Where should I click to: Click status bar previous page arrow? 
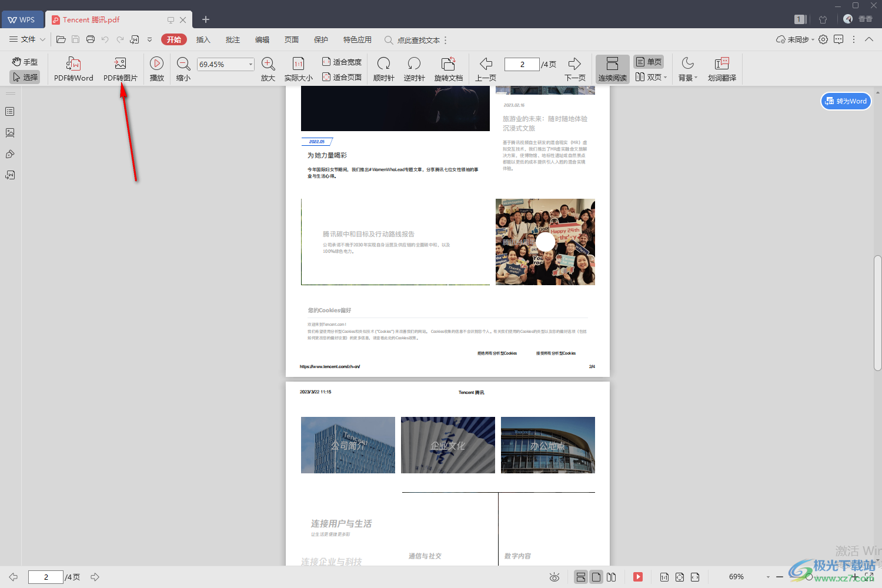coord(14,577)
